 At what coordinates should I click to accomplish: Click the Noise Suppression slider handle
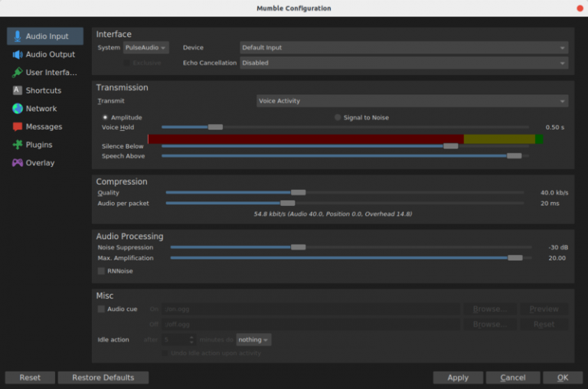(298, 247)
